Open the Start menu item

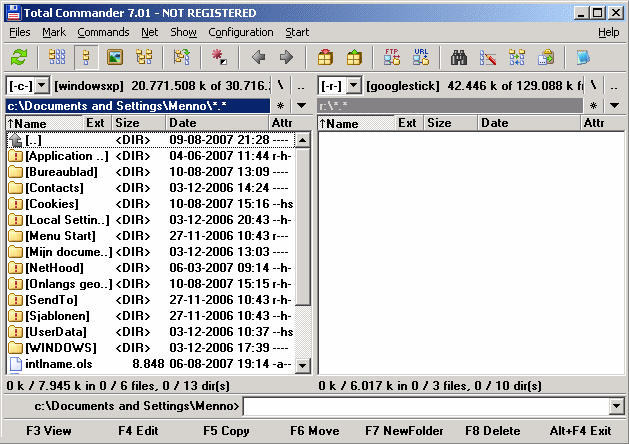(297, 32)
